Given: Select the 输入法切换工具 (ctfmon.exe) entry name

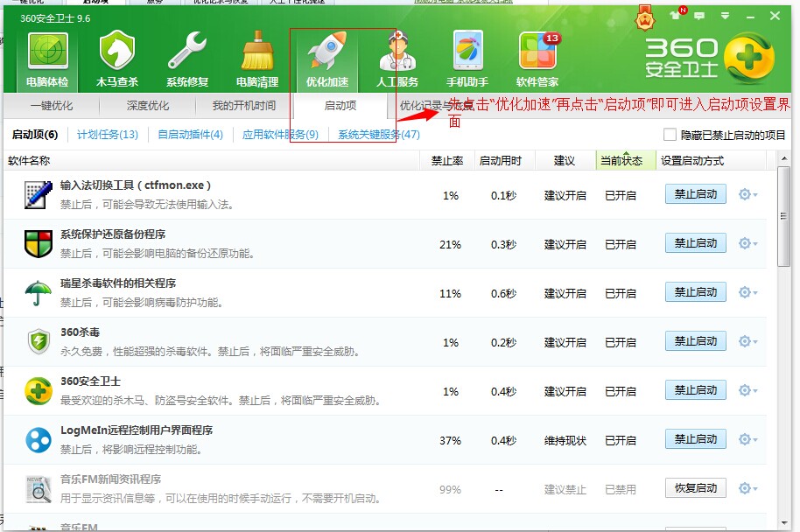Looking at the screenshot, I should (135, 185).
